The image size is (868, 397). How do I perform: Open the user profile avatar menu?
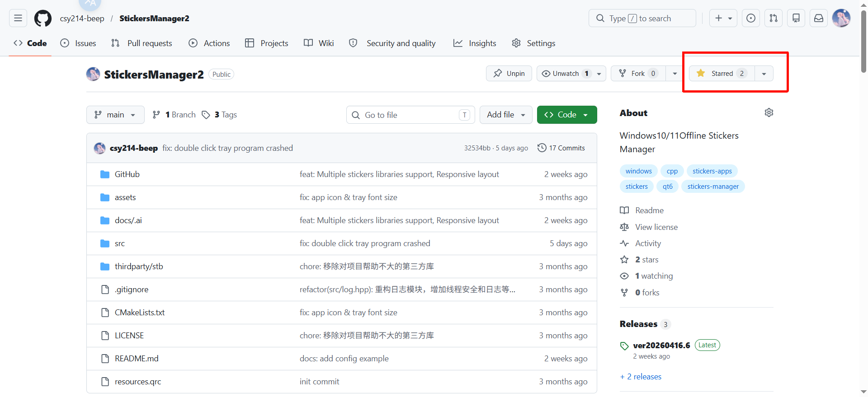click(841, 18)
